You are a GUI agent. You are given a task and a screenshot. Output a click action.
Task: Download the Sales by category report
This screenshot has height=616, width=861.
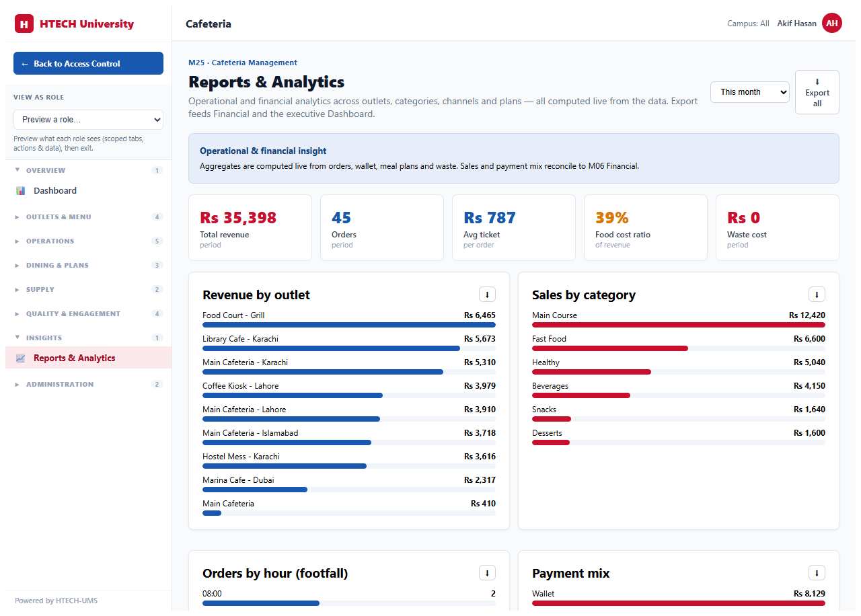[x=817, y=295]
